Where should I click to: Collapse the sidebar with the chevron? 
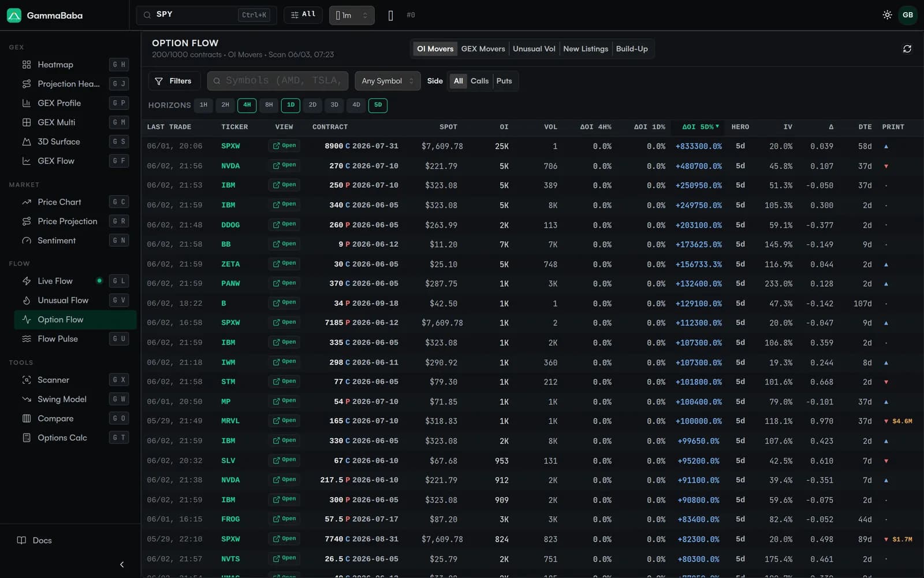pos(122,564)
